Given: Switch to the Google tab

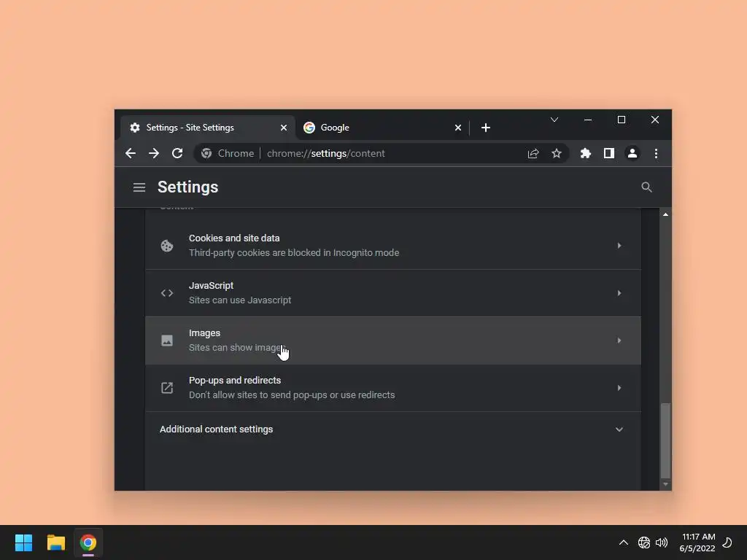Looking at the screenshot, I should coord(382,128).
